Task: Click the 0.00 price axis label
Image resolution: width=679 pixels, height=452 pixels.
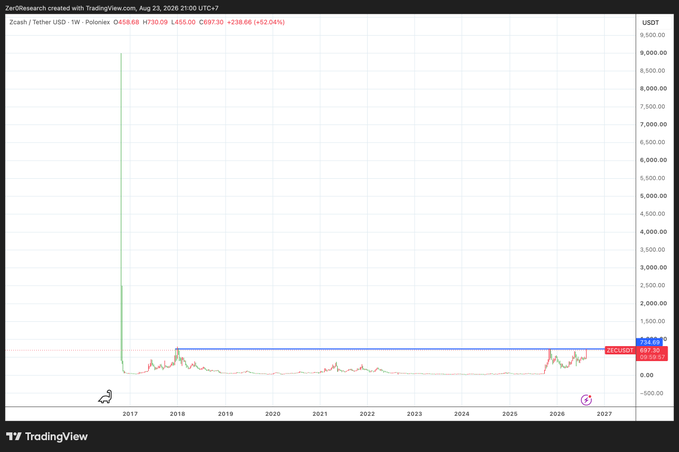Action: coord(647,375)
